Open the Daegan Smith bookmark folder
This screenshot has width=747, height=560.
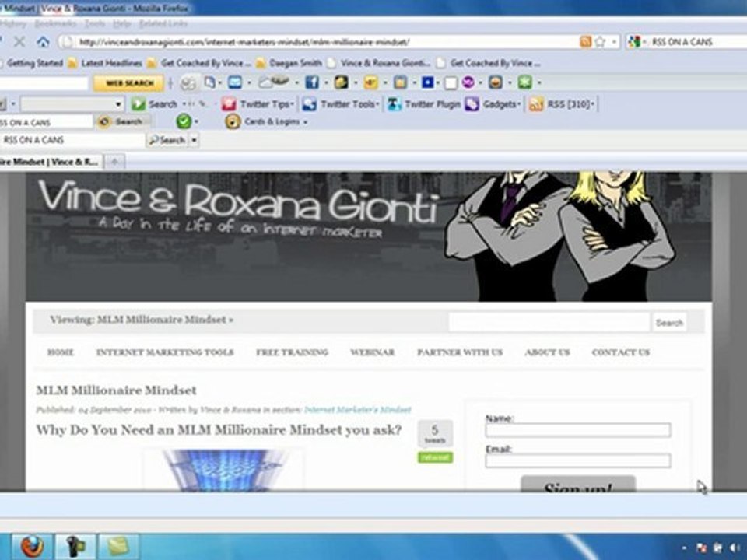pyautogui.click(x=289, y=63)
